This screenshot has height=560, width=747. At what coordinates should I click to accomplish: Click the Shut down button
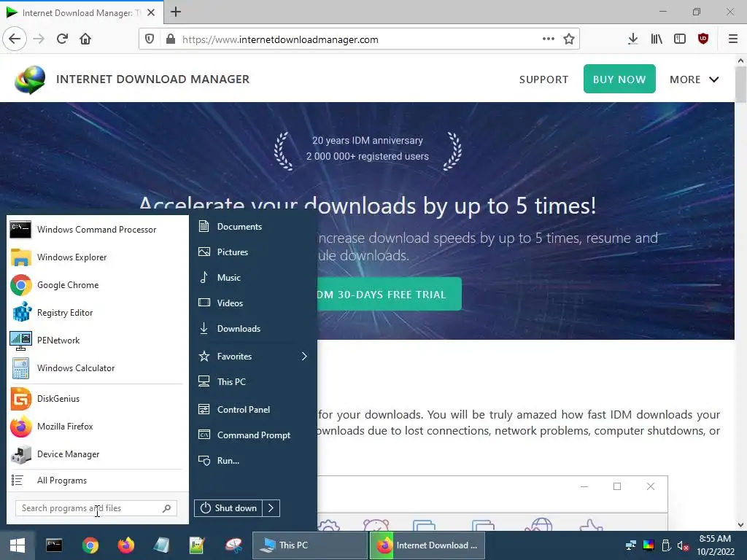pyautogui.click(x=228, y=508)
